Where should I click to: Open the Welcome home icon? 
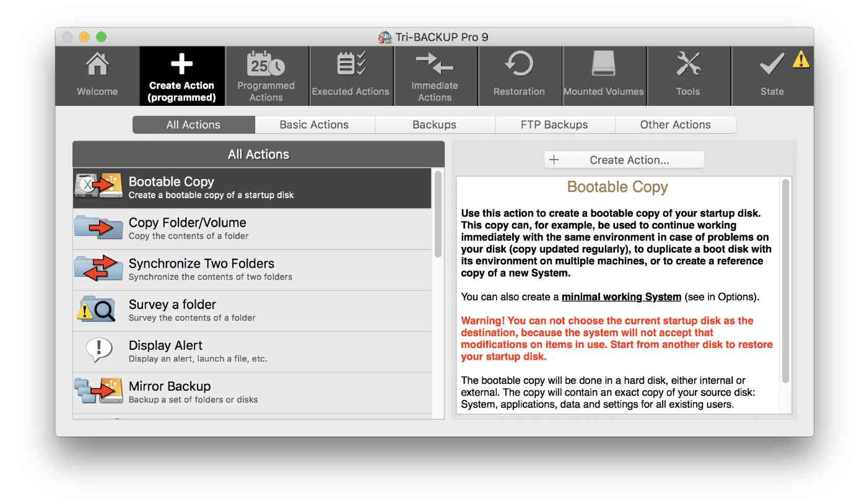click(x=97, y=64)
